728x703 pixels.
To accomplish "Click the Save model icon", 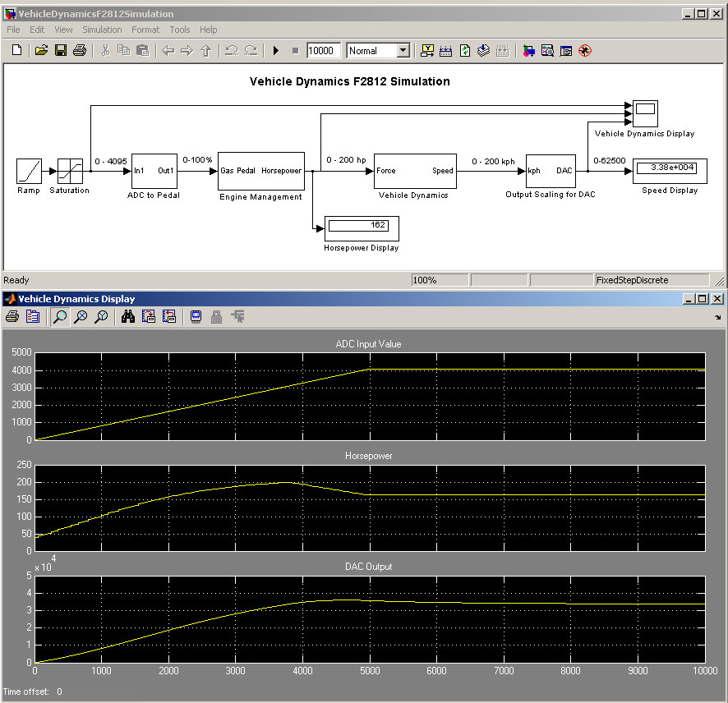I will (x=61, y=51).
